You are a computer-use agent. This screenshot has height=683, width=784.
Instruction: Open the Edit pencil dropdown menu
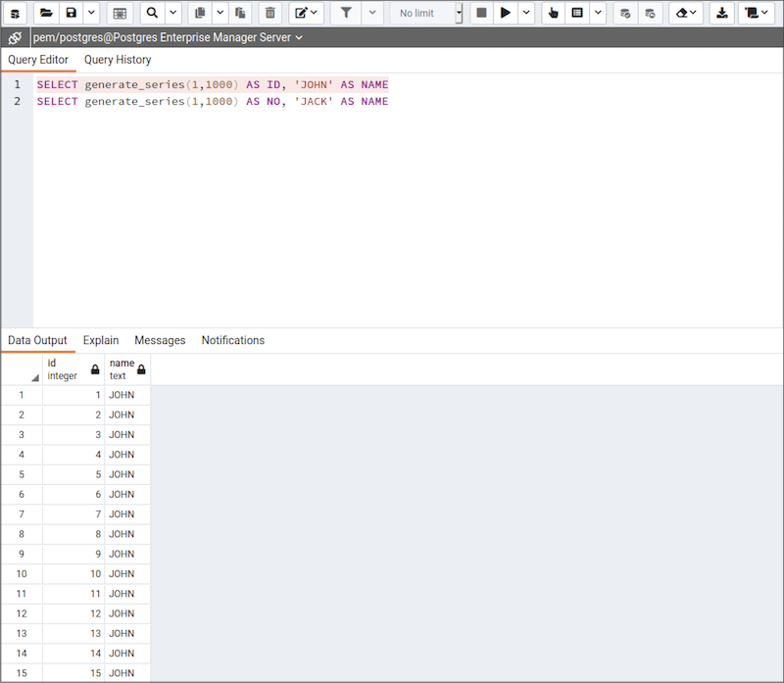[x=306, y=13]
